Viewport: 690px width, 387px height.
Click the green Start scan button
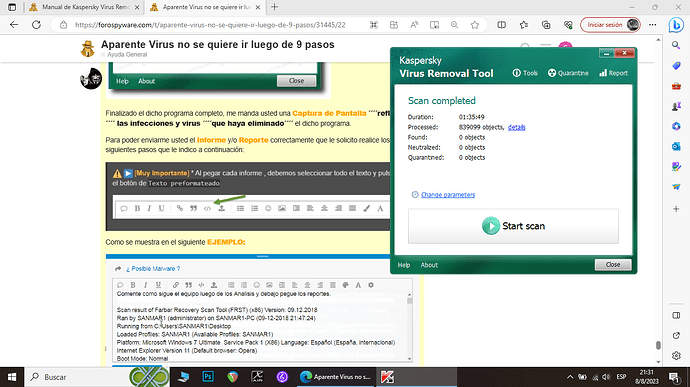click(513, 226)
